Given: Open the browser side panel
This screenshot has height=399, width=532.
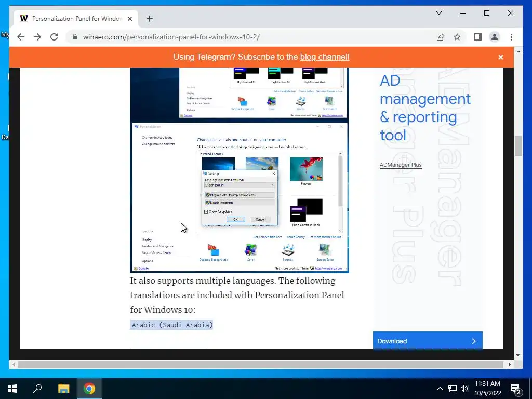Looking at the screenshot, I should point(478,37).
